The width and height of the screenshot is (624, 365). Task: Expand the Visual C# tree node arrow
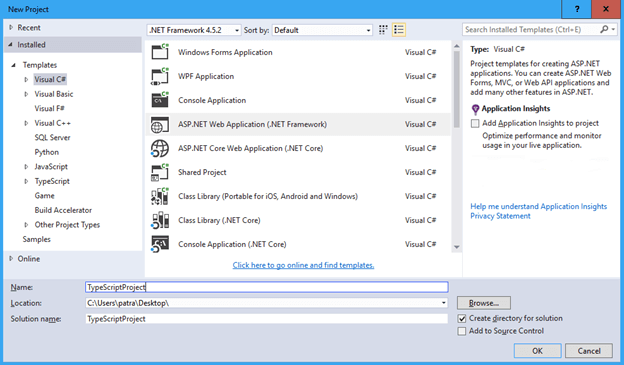tap(26, 80)
